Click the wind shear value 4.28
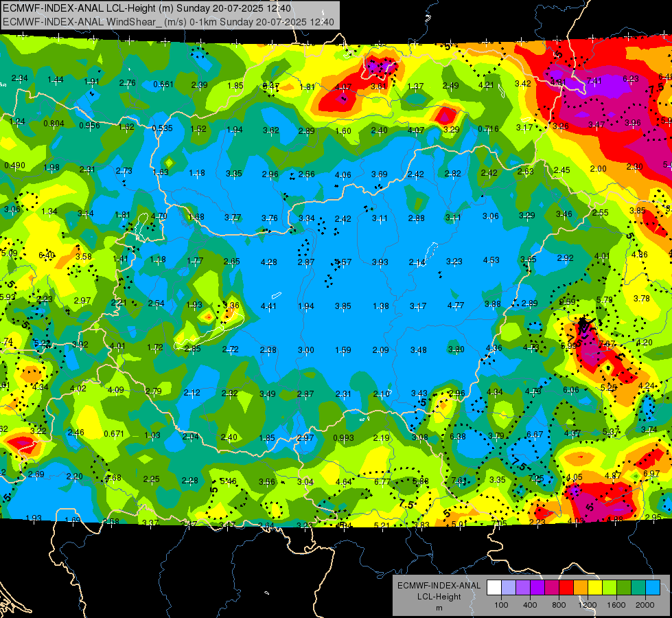672x618 pixels. 268,262
